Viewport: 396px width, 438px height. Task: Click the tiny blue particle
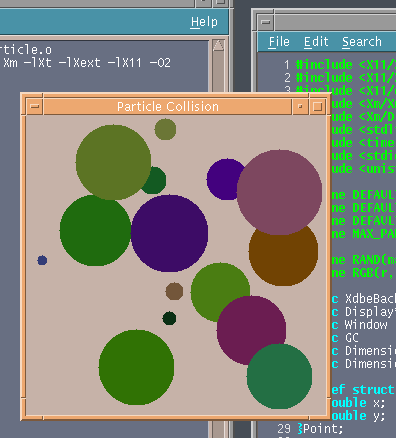pos(42,260)
